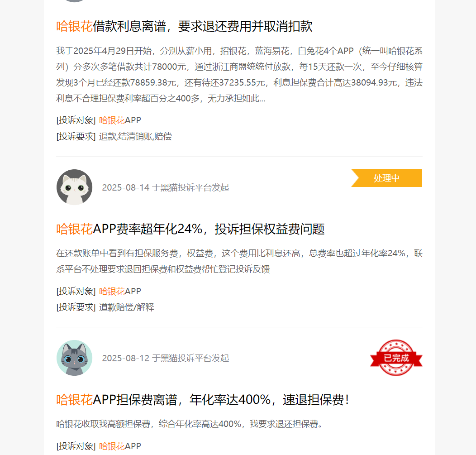
Task: Click 哈银花APP target in second complaint
Action: [120, 291]
